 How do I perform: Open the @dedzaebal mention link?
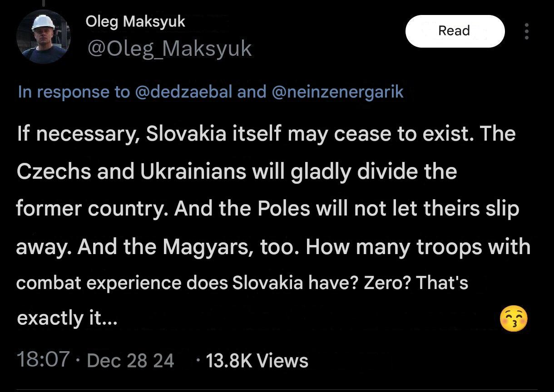point(184,92)
